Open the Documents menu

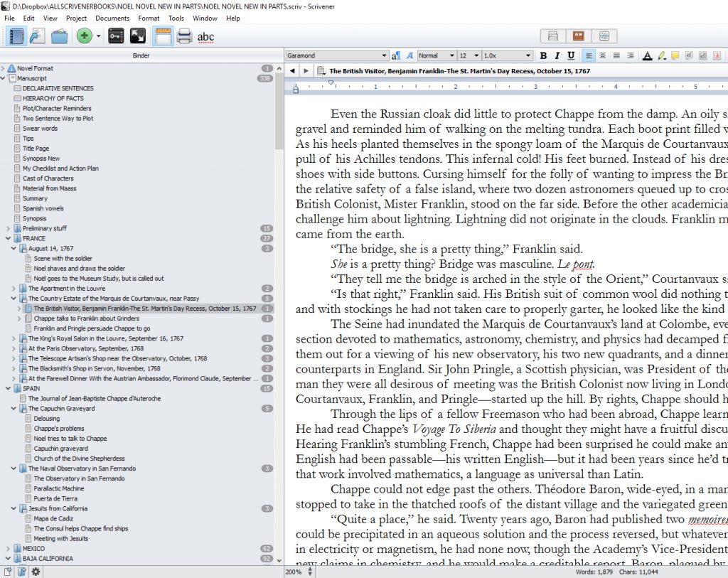pyautogui.click(x=112, y=18)
